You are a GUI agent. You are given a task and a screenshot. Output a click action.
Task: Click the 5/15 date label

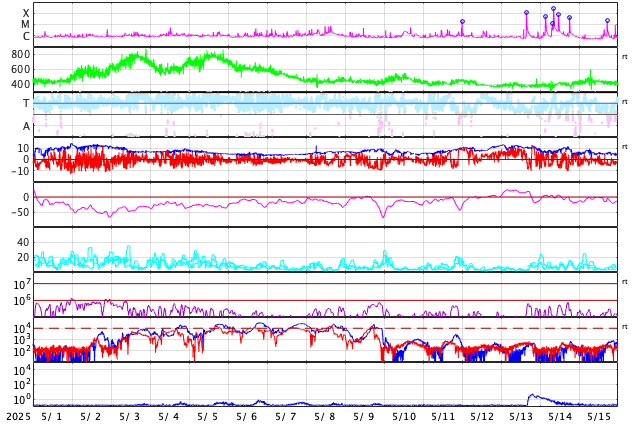click(599, 417)
